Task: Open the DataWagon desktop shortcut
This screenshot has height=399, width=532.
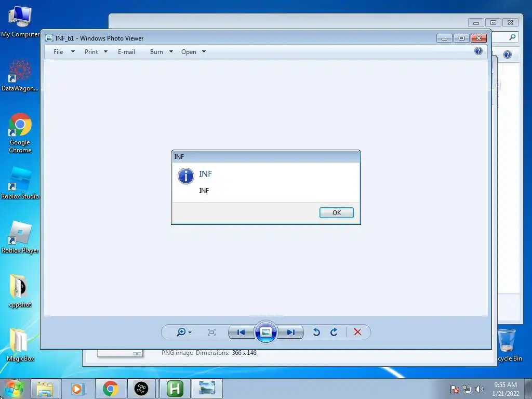Action: (x=20, y=75)
